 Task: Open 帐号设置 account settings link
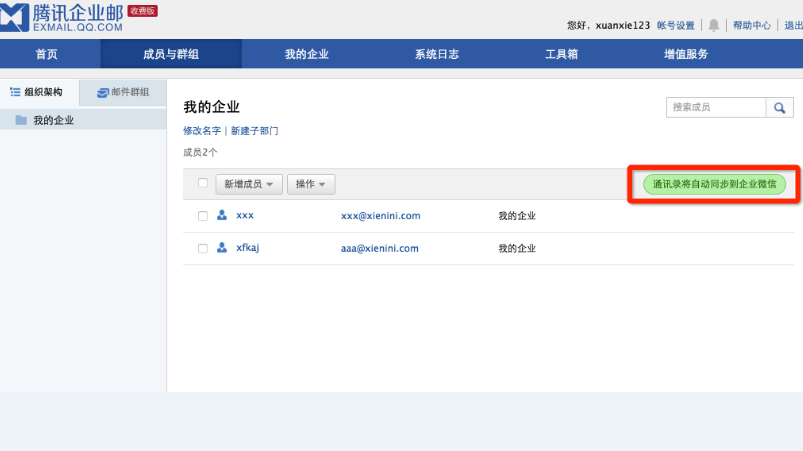[x=675, y=25]
